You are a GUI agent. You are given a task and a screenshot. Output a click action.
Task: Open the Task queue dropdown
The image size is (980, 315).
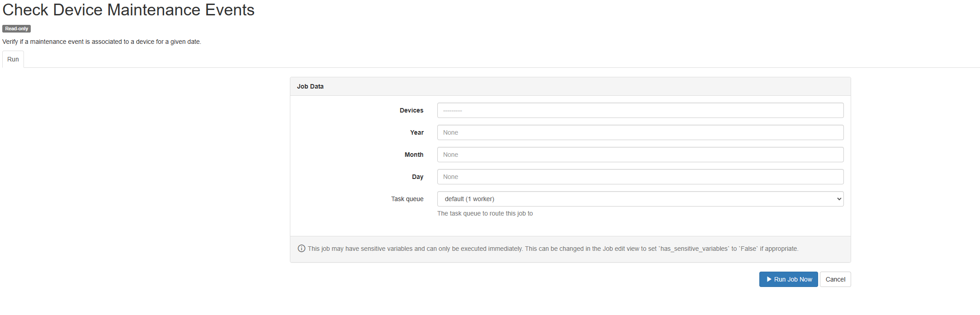[640, 199]
